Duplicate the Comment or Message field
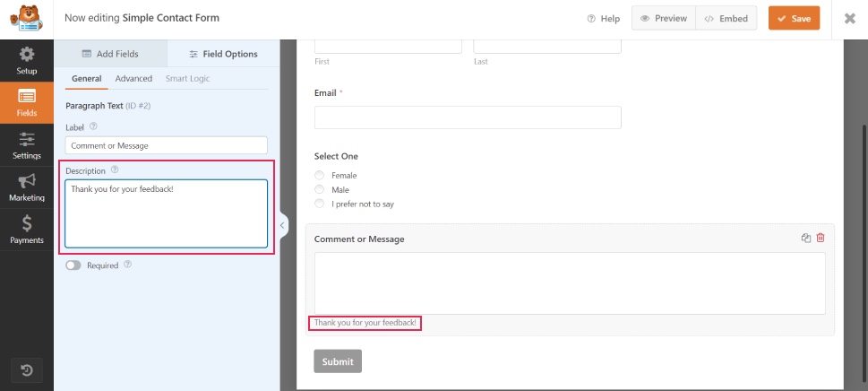This screenshot has height=391, width=868. [x=806, y=239]
